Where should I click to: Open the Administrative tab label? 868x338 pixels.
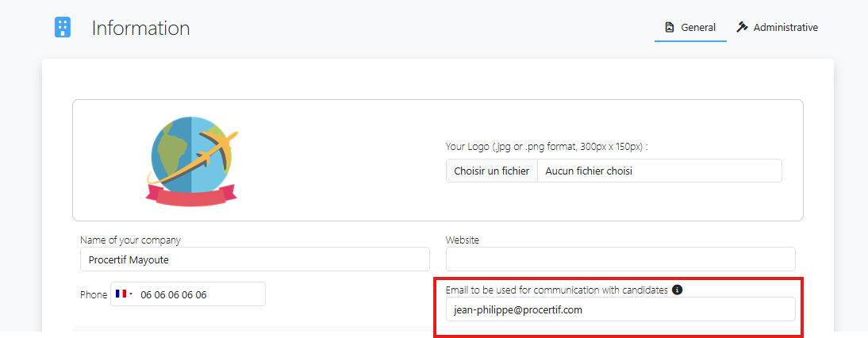click(x=785, y=28)
